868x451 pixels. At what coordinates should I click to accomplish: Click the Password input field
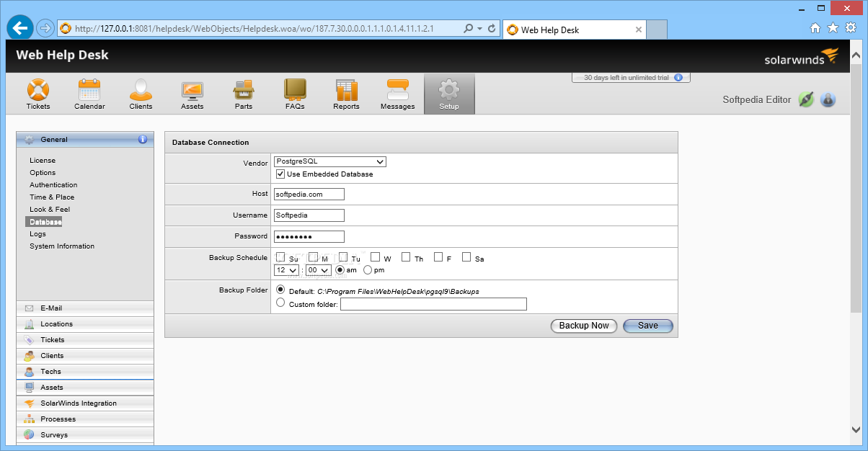click(x=309, y=236)
